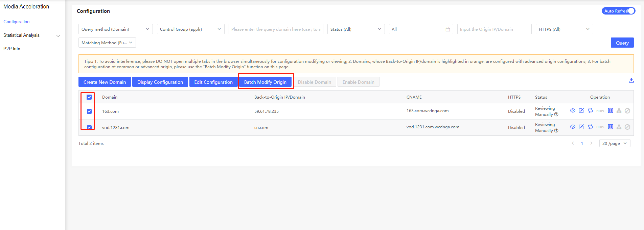This screenshot has width=644, height=230.
Task: Click the eye view icon for vod.1231.com
Action: tap(573, 127)
